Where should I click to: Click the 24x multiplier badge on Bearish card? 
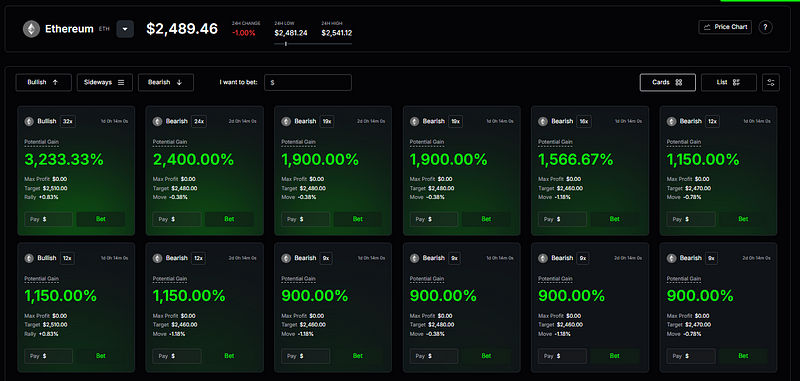pyautogui.click(x=199, y=121)
